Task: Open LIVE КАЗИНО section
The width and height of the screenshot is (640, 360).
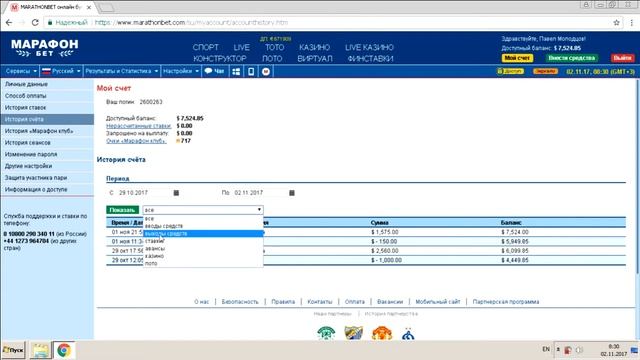Action: point(369,47)
